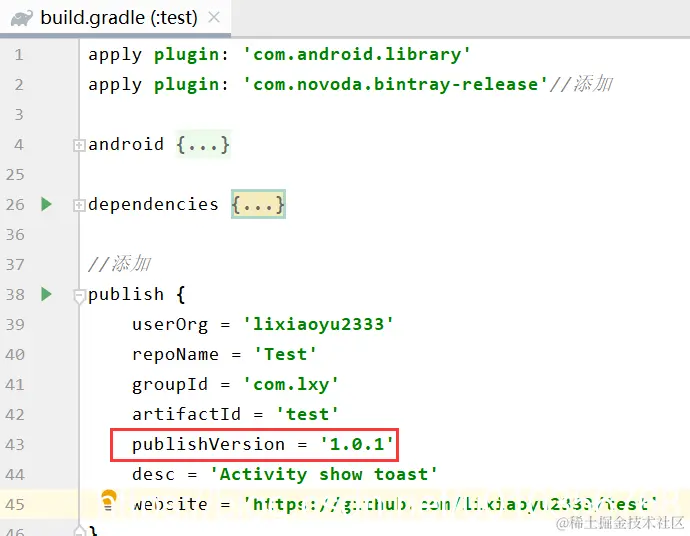Click the publish keyword on line 38
This screenshot has height=536, width=690.
[126, 294]
